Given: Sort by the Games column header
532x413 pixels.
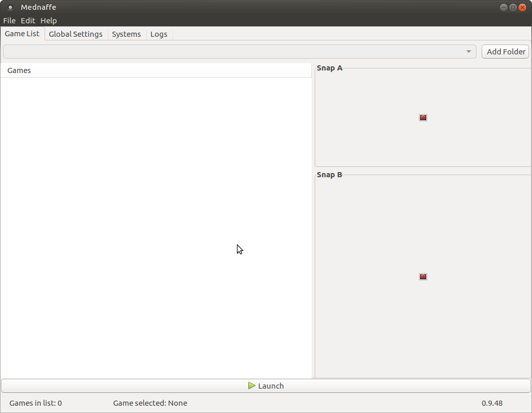Looking at the screenshot, I should [156, 70].
